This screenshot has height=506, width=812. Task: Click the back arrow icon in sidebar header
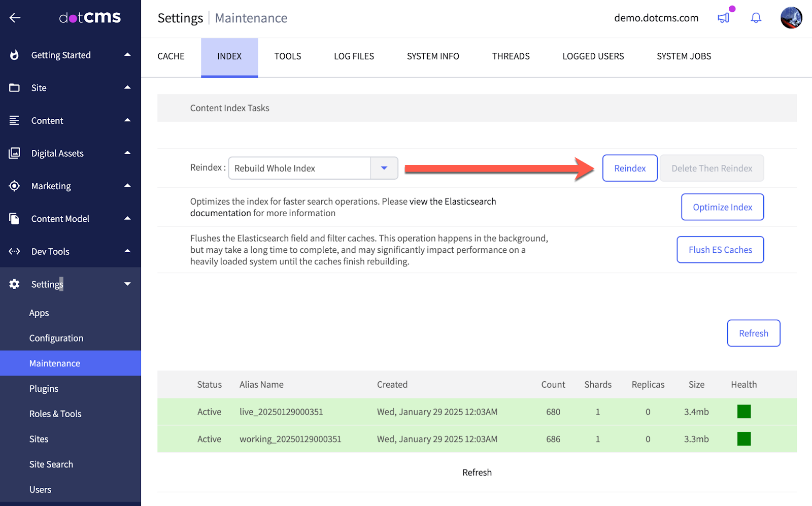pyautogui.click(x=15, y=18)
